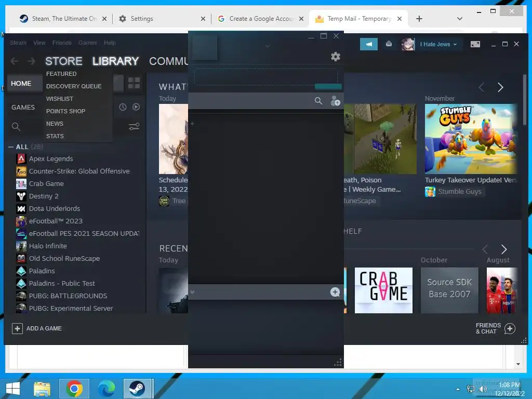
Task: Open the Games menu
Action: coord(87,43)
